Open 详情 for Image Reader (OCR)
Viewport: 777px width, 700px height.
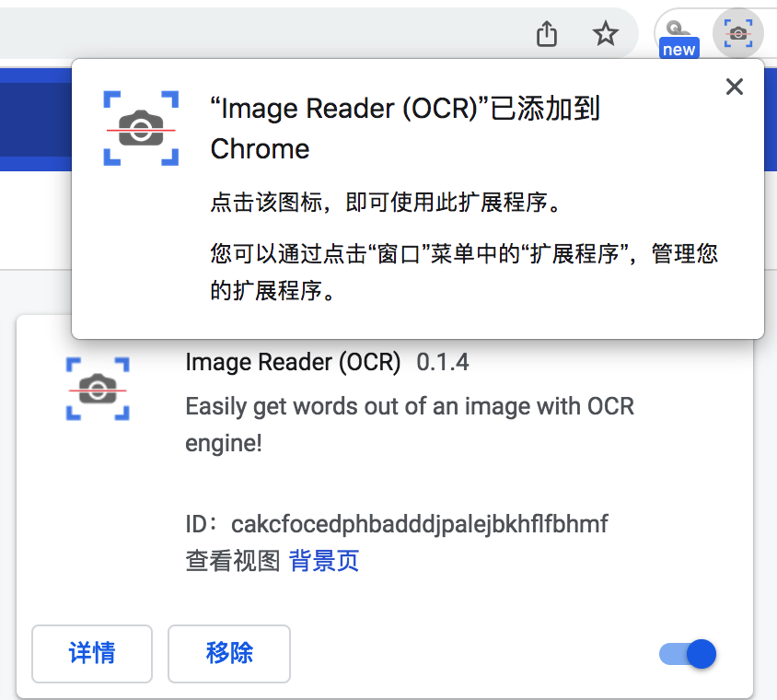[91, 654]
